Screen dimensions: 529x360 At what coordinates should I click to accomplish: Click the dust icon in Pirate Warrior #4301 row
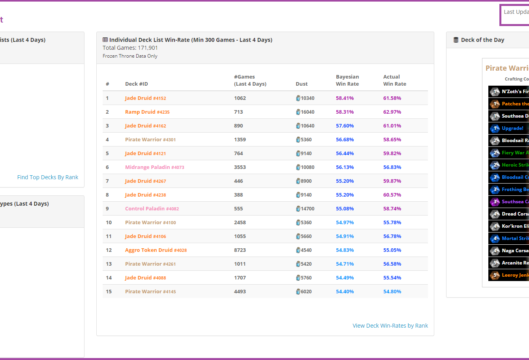click(298, 140)
